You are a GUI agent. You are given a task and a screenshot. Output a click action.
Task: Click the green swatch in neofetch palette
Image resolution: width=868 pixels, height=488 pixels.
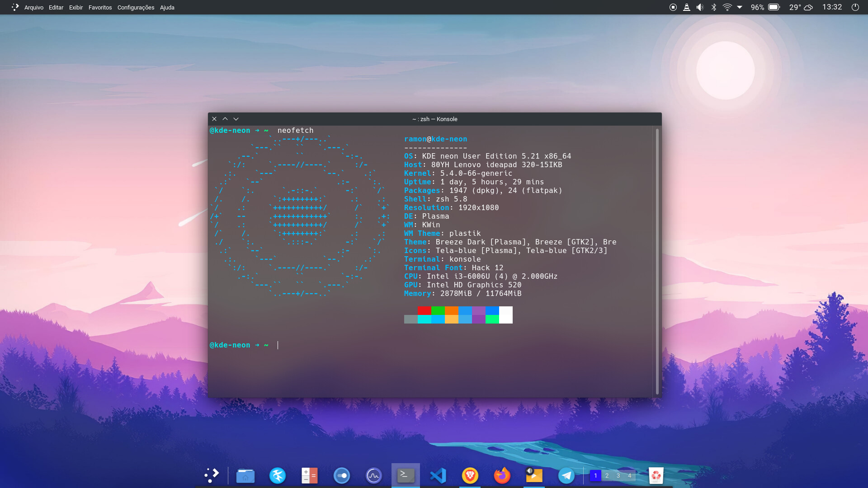click(438, 310)
